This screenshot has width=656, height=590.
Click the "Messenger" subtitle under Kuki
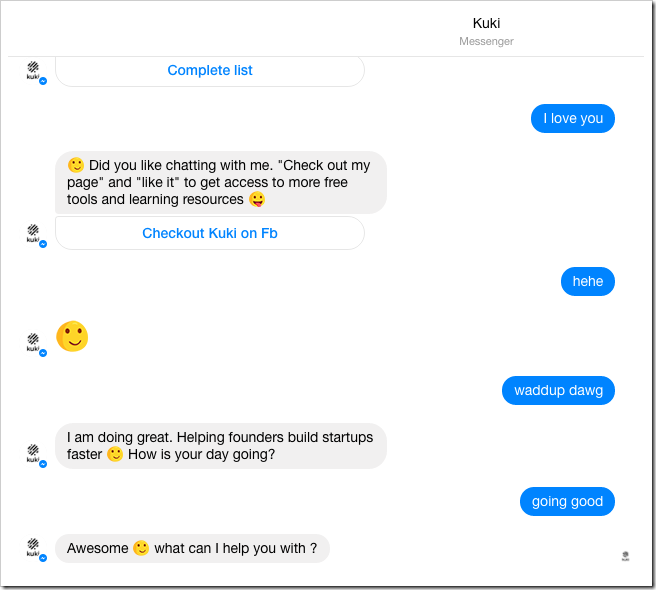pos(486,41)
